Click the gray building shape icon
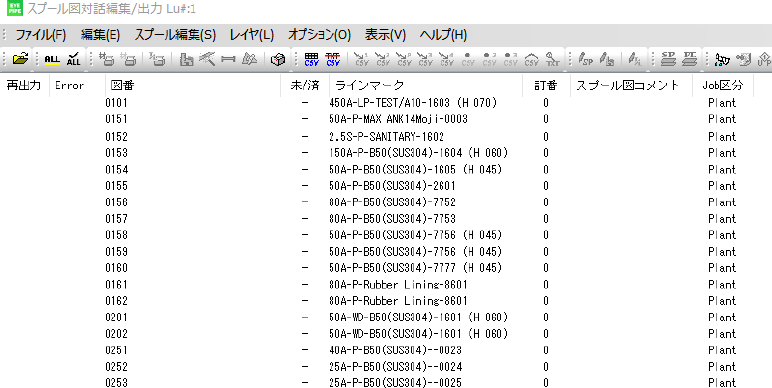The width and height of the screenshot is (772, 388). (x=186, y=60)
